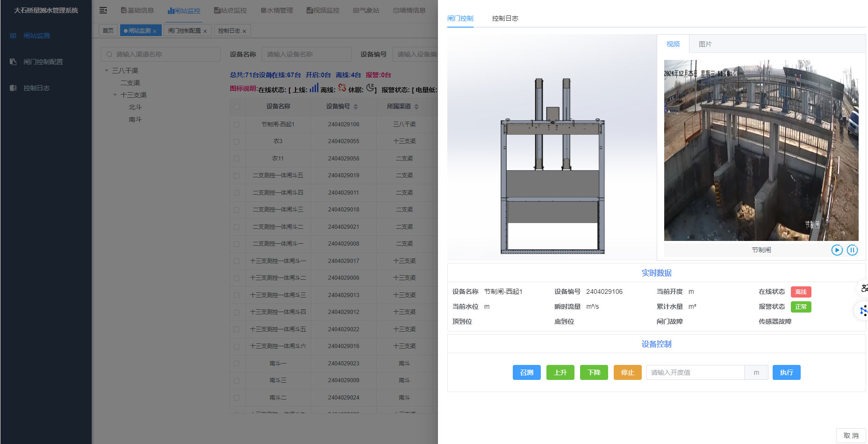Toggle the select-all checkbox in table header
The width and height of the screenshot is (868, 444).
[x=237, y=107]
